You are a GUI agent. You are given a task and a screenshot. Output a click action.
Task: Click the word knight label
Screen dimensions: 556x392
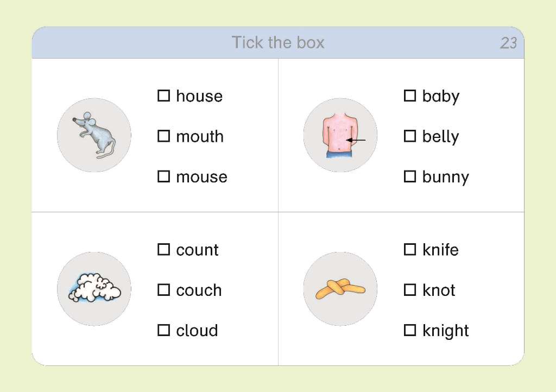(446, 331)
